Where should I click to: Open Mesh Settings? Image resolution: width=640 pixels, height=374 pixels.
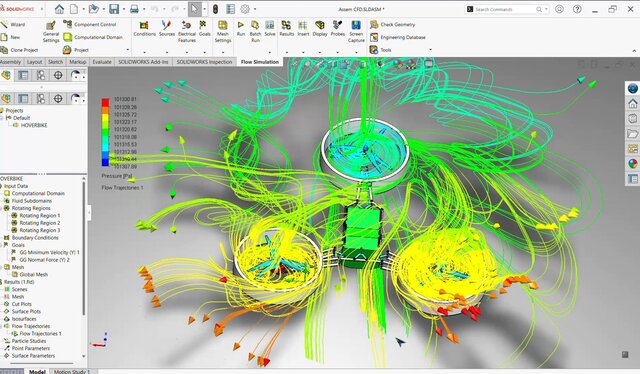(x=223, y=31)
